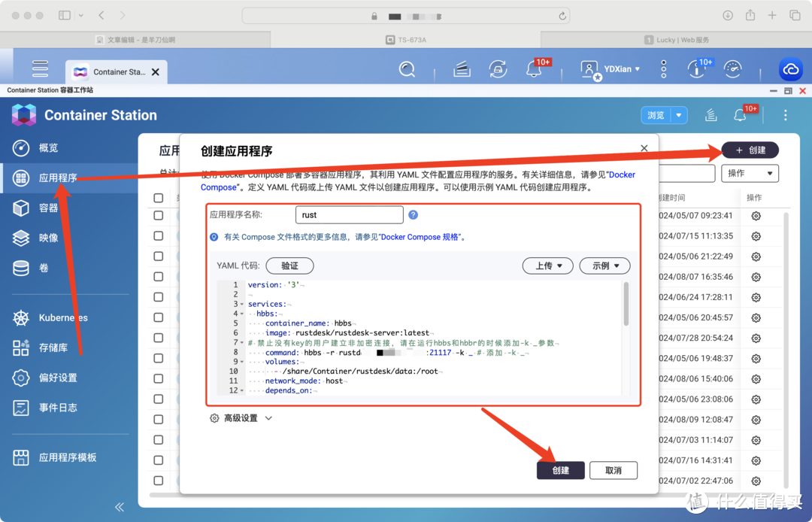Open Container Station stacked layers icon
The height and width of the screenshot is (522, 812).
(x=711, y=115)
